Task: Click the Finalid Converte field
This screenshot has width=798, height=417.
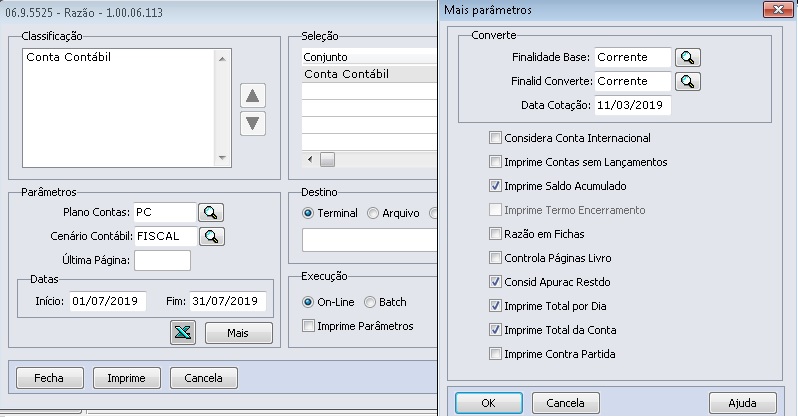Action: tap(633, 81)
